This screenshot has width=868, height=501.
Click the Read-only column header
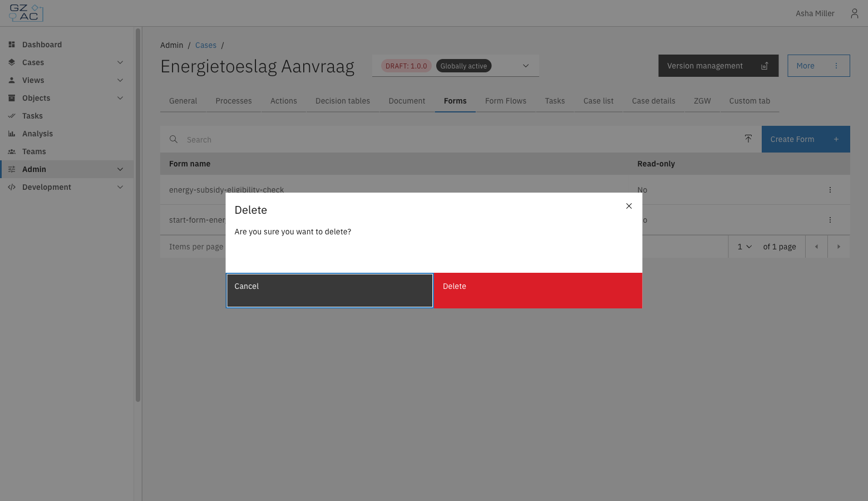coord(656,164)
